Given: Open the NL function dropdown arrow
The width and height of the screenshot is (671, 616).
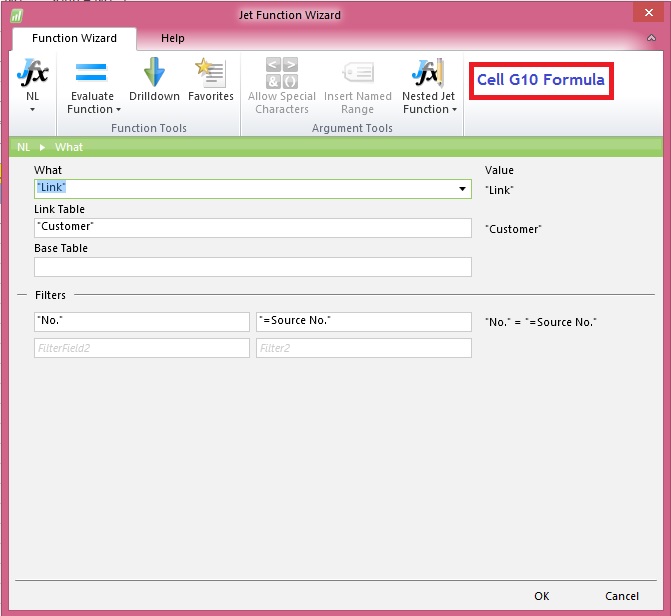Looking at the screenshot, I should 32,110.
